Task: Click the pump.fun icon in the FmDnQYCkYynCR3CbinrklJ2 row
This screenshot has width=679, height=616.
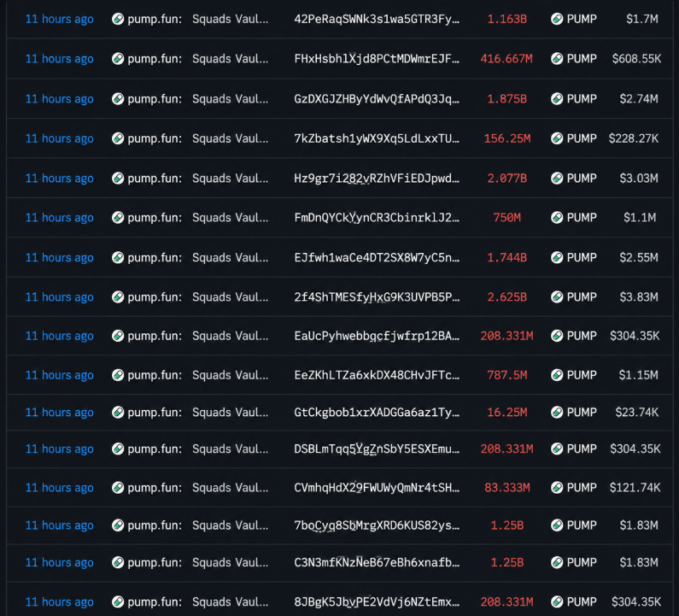Action: pos(118,218)
